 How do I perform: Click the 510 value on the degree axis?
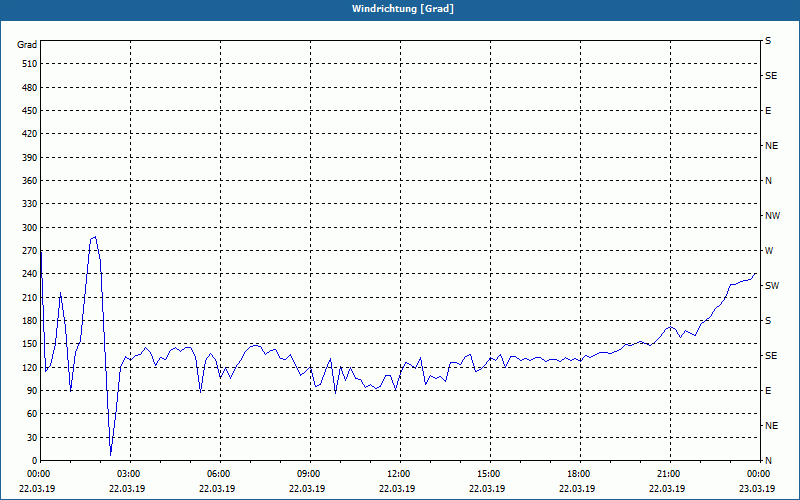[30, 64]
